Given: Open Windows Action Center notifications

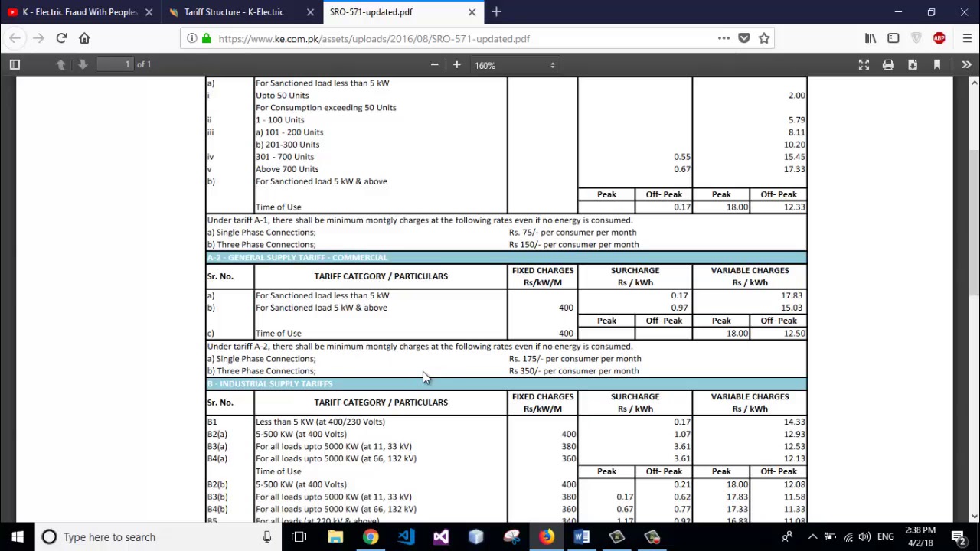Looking at the screenshot, I should 958,537.
